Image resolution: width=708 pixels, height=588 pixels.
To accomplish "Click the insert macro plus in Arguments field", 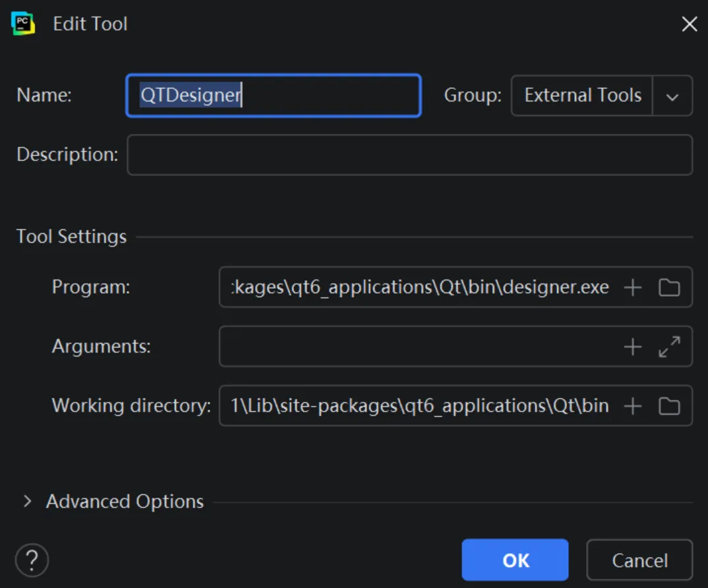I will point(632,347).
